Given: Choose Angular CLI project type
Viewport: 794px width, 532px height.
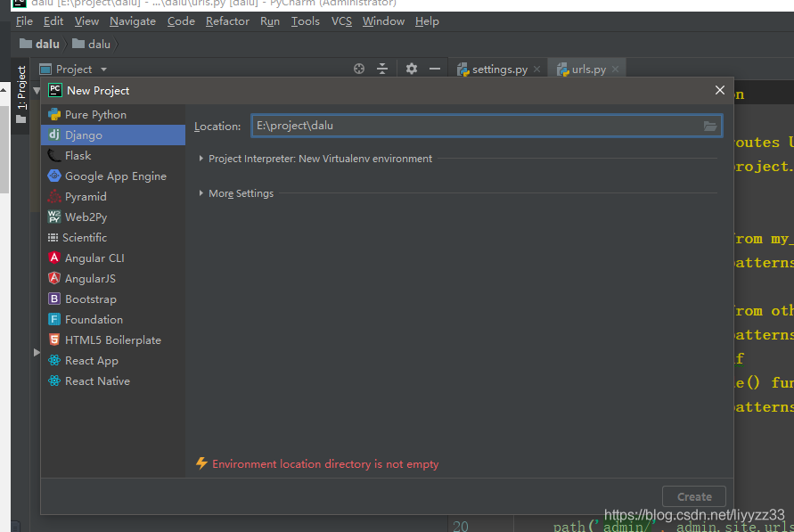Looking at the screenshot, I should (113, 258).
